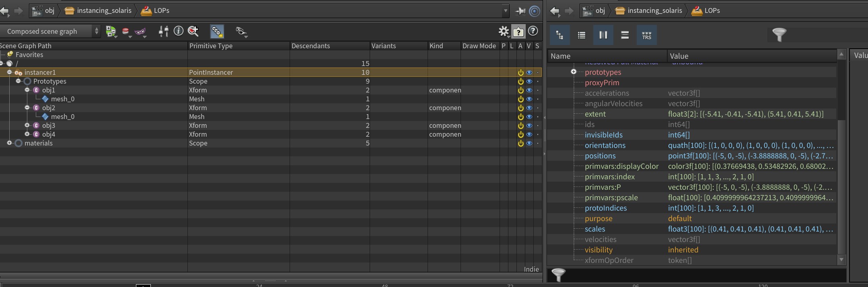Toggle visibility eye for instancer1
The width and height of the screenshot is (868, 287).
(529, 72)
